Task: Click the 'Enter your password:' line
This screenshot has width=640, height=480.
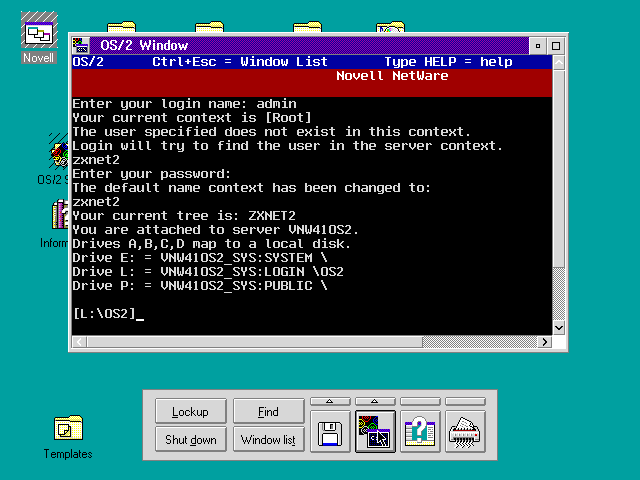Action: (151, 174)
